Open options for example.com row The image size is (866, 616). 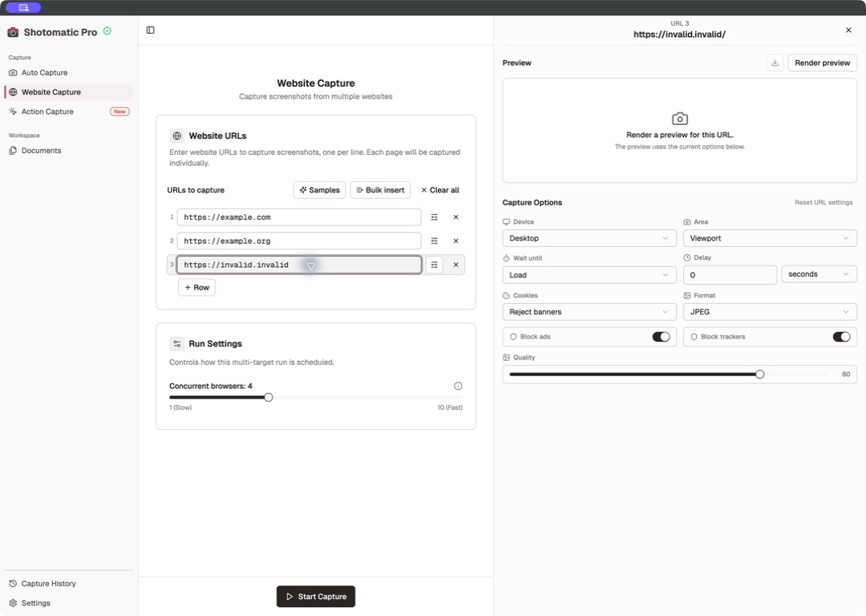pos(434,217)
